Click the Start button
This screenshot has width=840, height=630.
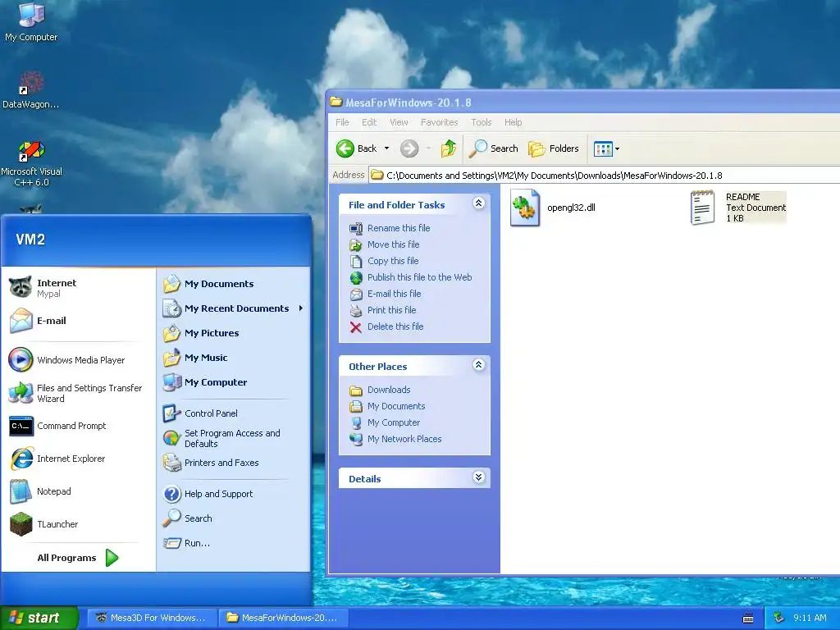pyautogui.click(x=39, y=618)
